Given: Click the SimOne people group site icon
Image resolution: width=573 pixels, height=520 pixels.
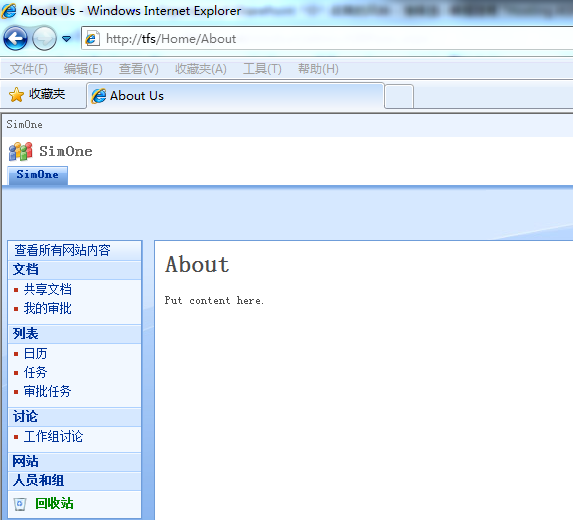Looking at the screenshot, I should [20, 151].
